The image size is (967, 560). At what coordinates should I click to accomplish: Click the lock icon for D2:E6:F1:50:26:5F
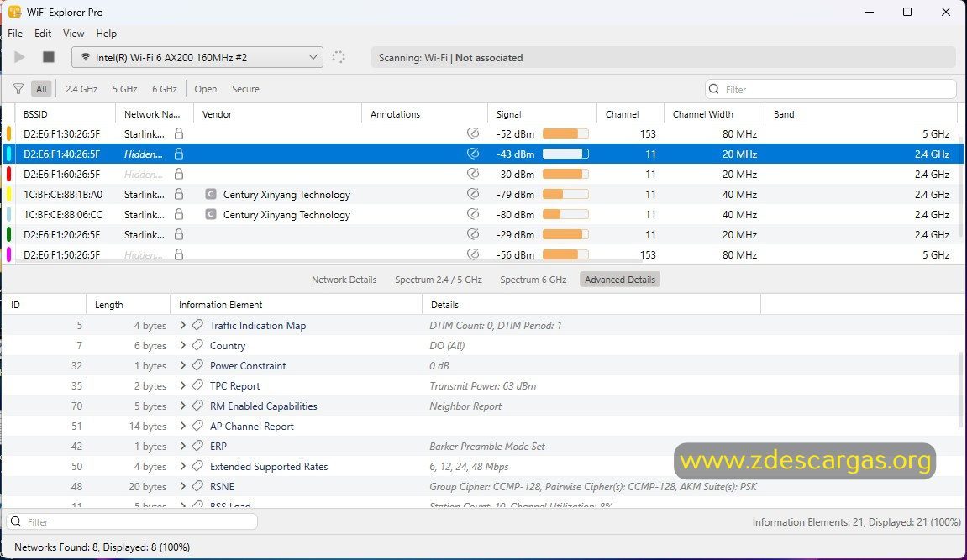pyautogui.click(x=179, y=254)
